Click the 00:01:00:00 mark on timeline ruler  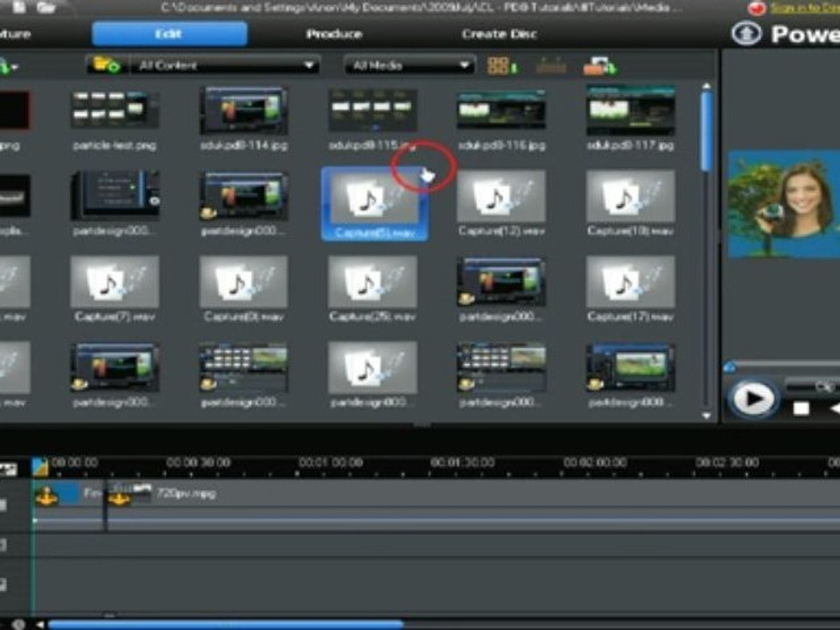coord(331,462)
